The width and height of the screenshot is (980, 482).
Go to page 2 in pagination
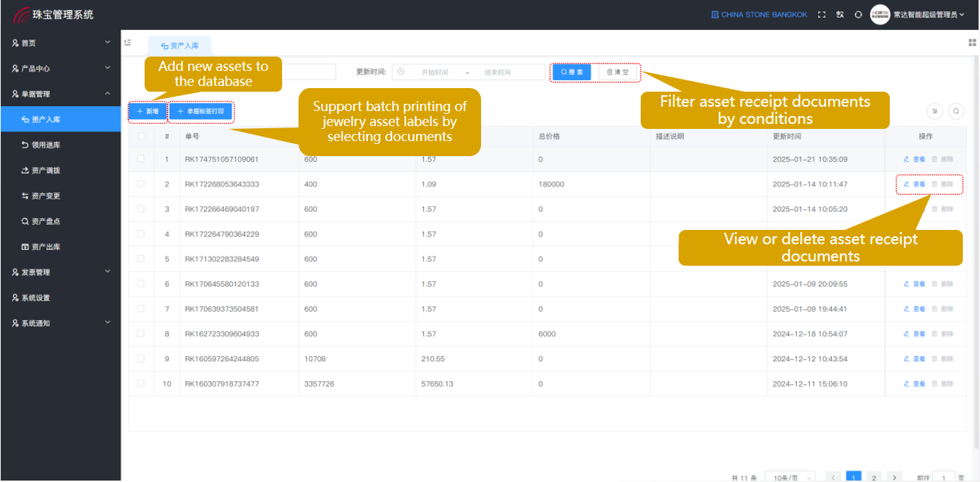[x=874, y=477]
